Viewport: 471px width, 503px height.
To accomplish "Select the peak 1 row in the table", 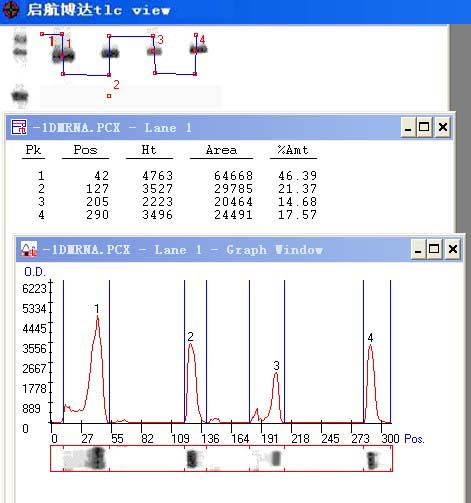I will tap(170, 176).
